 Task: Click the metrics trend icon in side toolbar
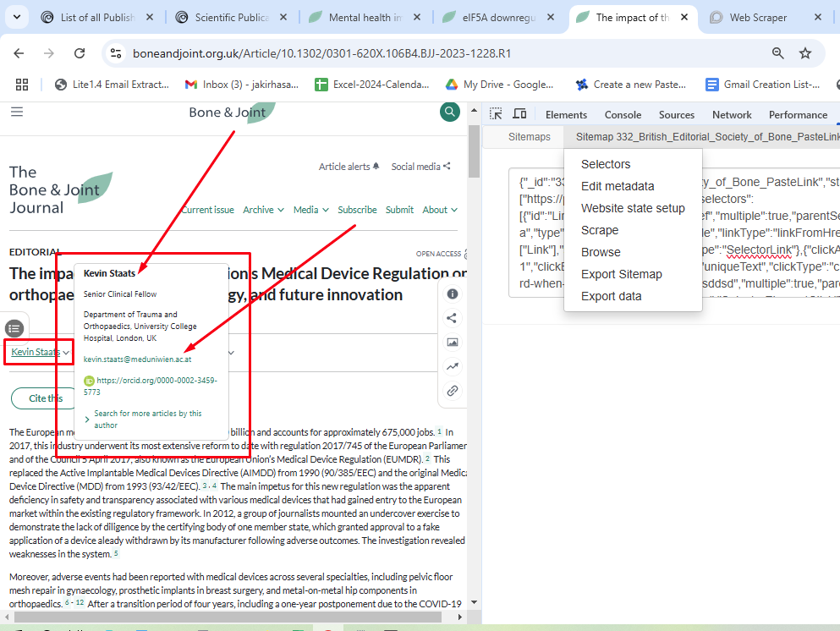453,366
